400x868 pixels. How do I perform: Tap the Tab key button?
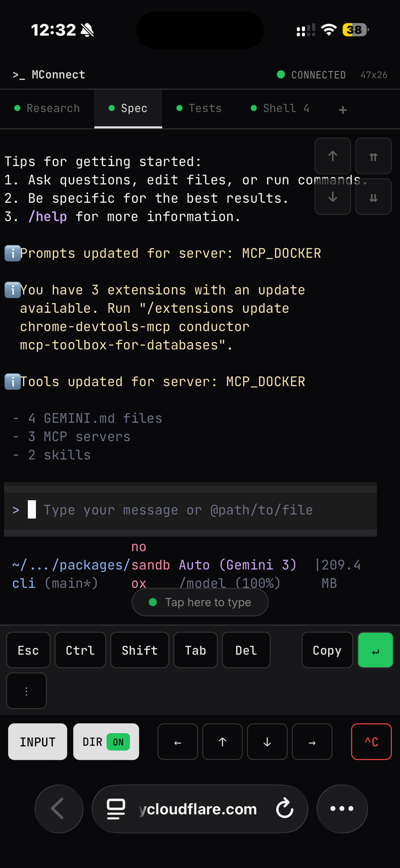(195, 650)
